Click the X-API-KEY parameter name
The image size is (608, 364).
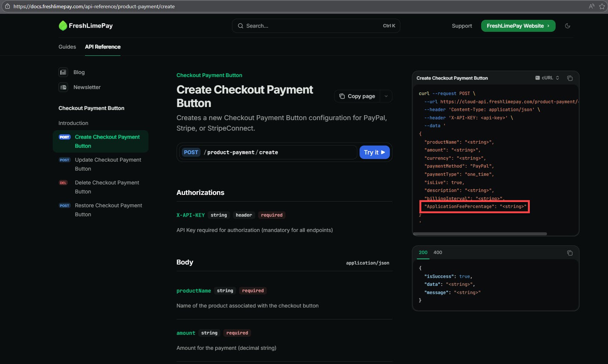tap(190, 215)
